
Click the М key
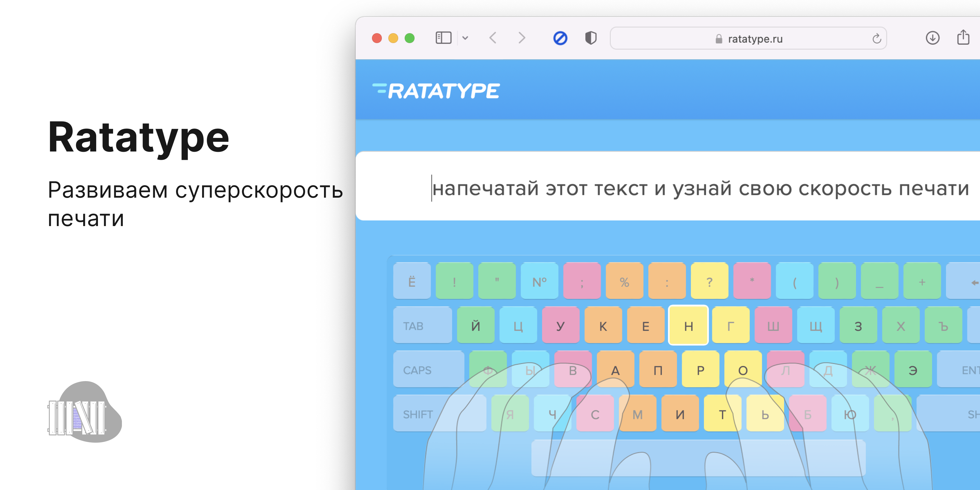[x=638, y=413]
